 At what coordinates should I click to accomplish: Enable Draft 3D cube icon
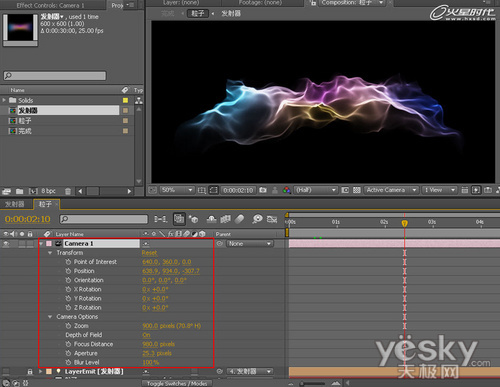tap(193, 219)
